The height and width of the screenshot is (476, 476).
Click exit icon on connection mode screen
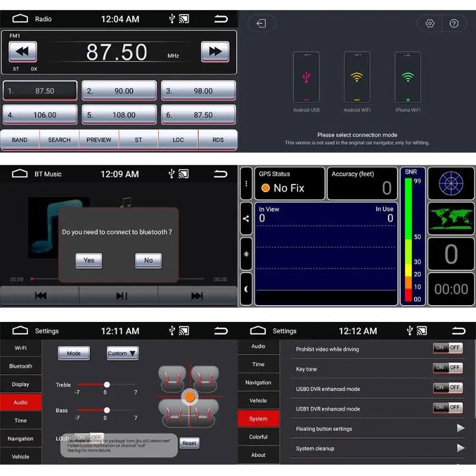(261, 23)
